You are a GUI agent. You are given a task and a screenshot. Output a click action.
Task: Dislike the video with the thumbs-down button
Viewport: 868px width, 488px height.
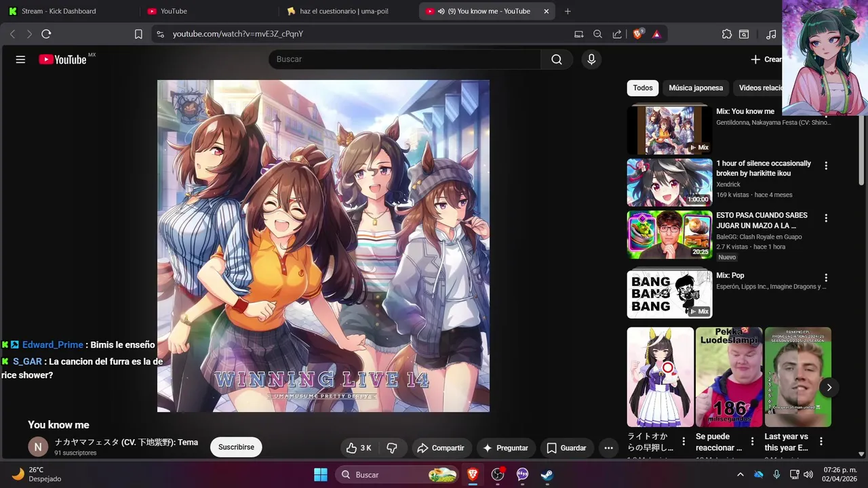pos(392,448)
